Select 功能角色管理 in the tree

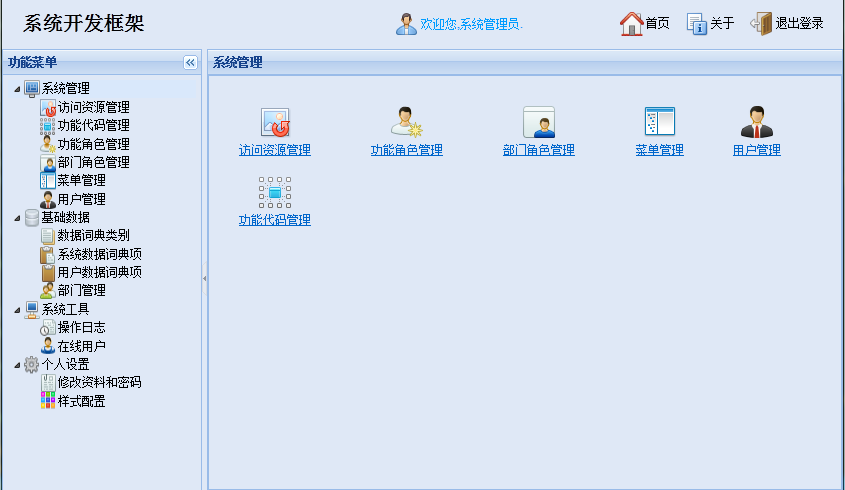94,144
